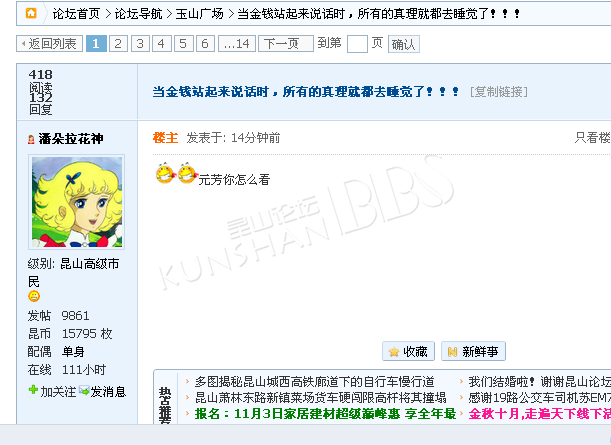Click the user gender icon beside 潘朵拉花神
The image size is (611, 445).
(31, 139)
